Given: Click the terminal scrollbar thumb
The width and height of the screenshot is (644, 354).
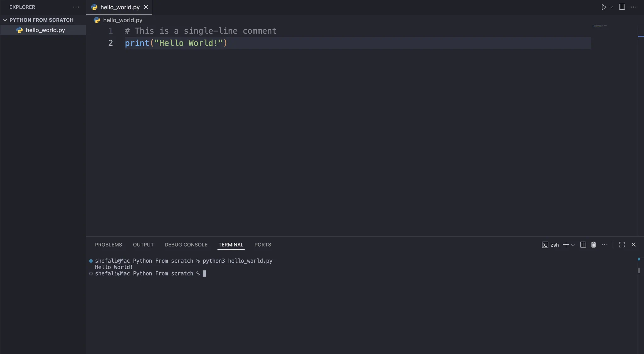Looking at the screenshot, I should [639, 270].
